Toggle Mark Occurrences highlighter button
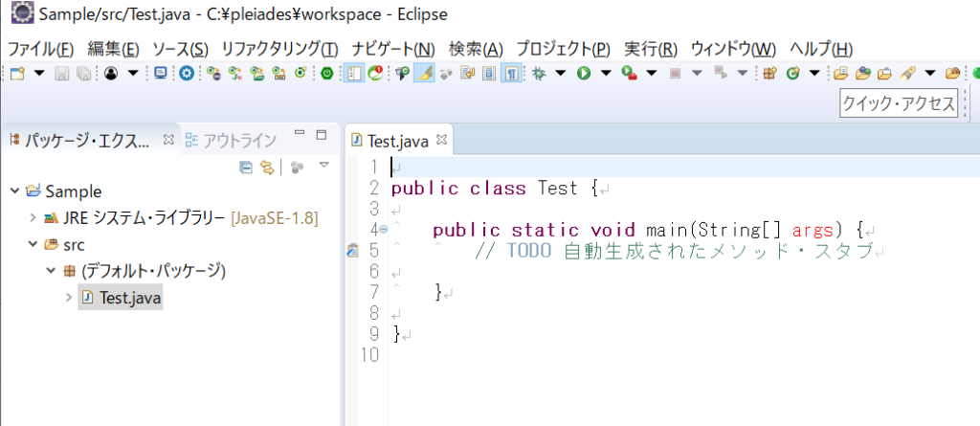 (x=424, y=74)
